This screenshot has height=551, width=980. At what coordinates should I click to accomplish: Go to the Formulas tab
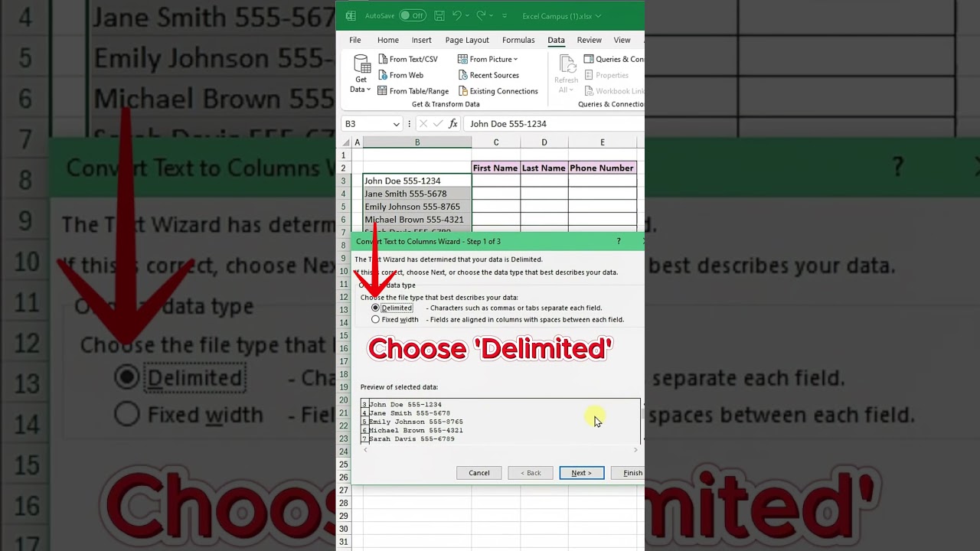(518, 40)
